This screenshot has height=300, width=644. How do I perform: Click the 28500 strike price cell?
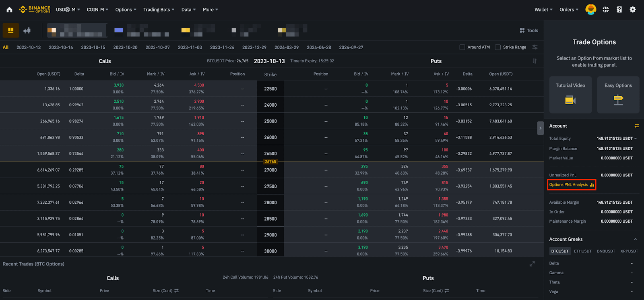270,219
